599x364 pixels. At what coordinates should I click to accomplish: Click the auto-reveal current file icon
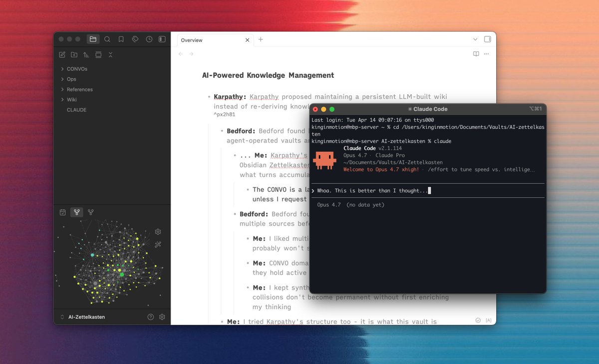pyautogui.click(x=98, y=54)
